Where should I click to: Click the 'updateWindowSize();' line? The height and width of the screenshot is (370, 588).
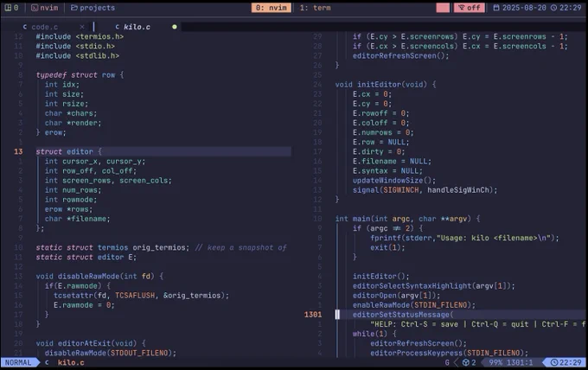[x=394, y=181]
